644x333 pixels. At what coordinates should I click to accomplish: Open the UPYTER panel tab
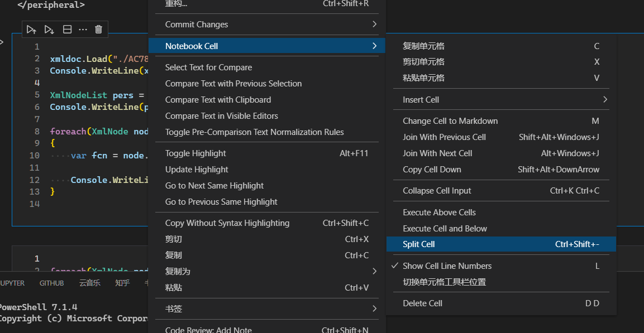pos(12,283)
